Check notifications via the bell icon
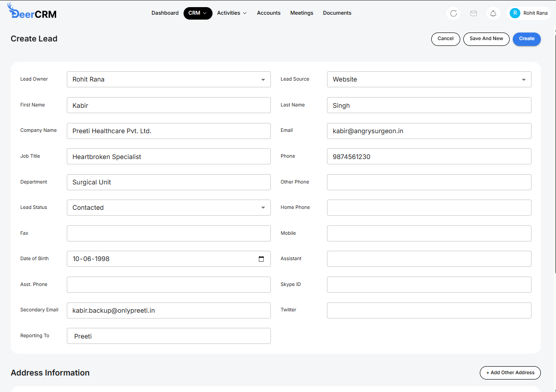Image resolution: width=556 pixels, height=392 pixels. coord(493,13)
